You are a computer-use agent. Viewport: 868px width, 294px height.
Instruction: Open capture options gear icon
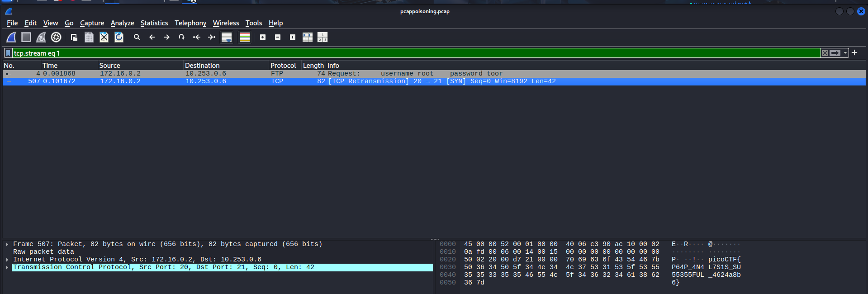(56, 38)
